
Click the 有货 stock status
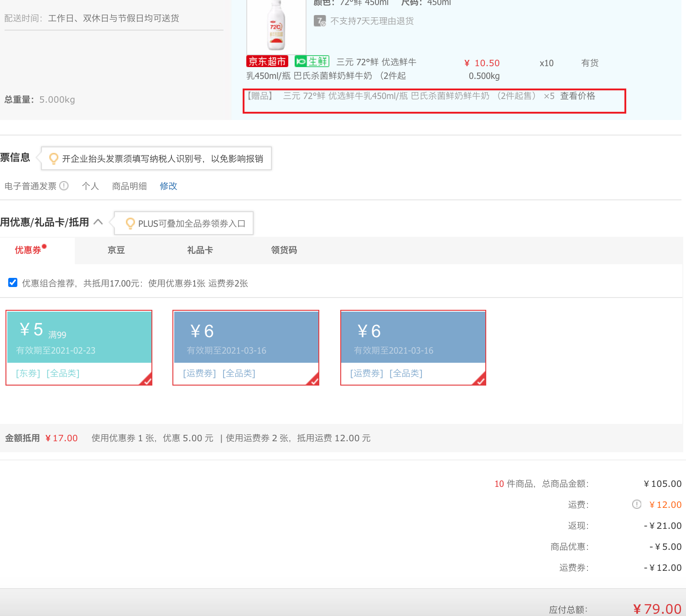[590, 63]
